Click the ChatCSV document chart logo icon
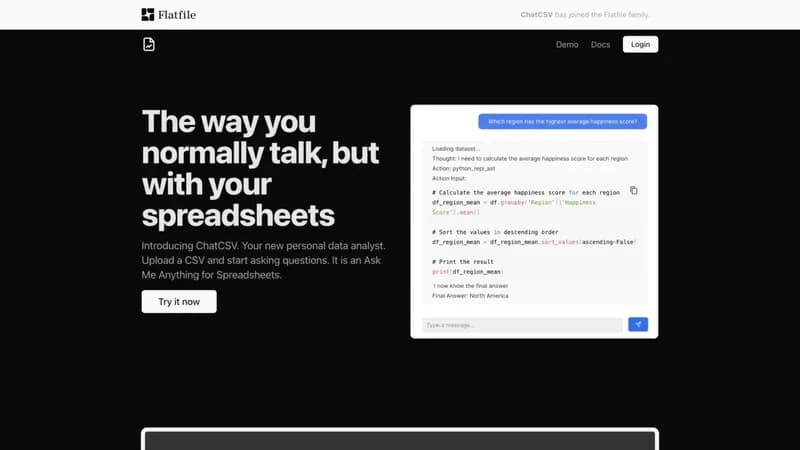This screenshot has width=800, height=450. click(x=148, y=44)
